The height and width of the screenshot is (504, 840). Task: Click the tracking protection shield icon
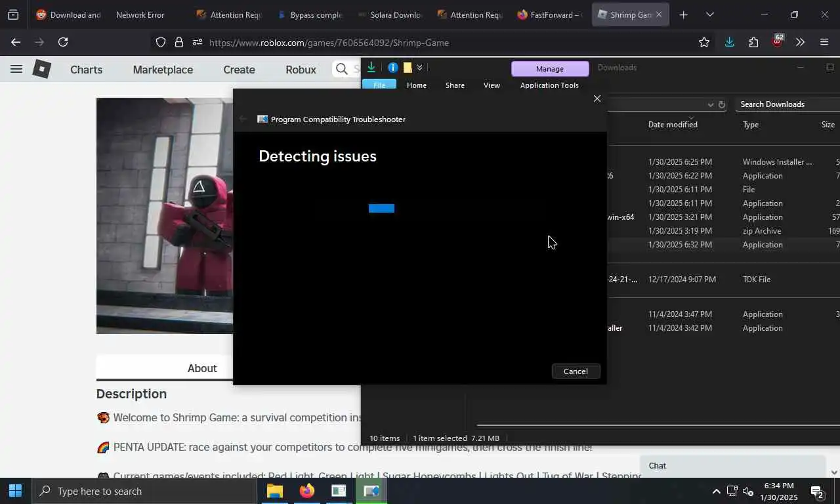(x=161, y=43)
